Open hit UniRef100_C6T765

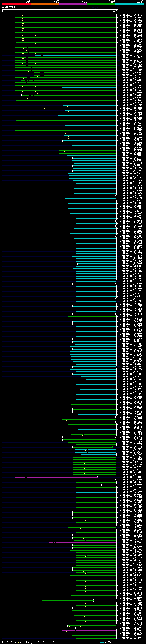[131, 17]
